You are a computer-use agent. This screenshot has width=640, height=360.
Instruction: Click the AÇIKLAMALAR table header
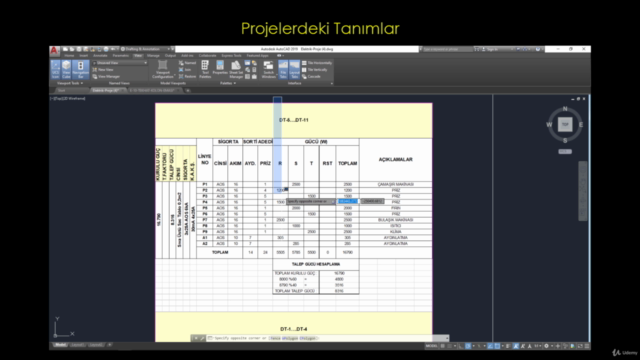coord(396,160)
